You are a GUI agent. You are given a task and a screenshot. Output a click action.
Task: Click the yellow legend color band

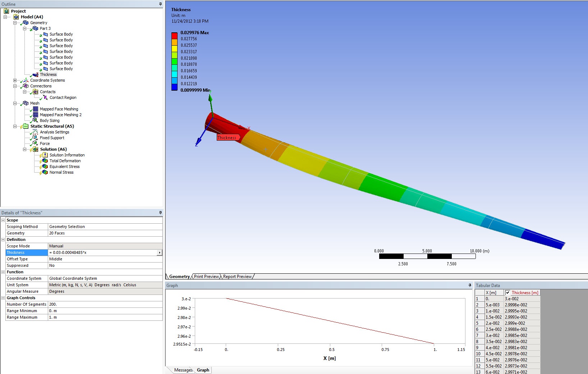(x=174, y=49)
